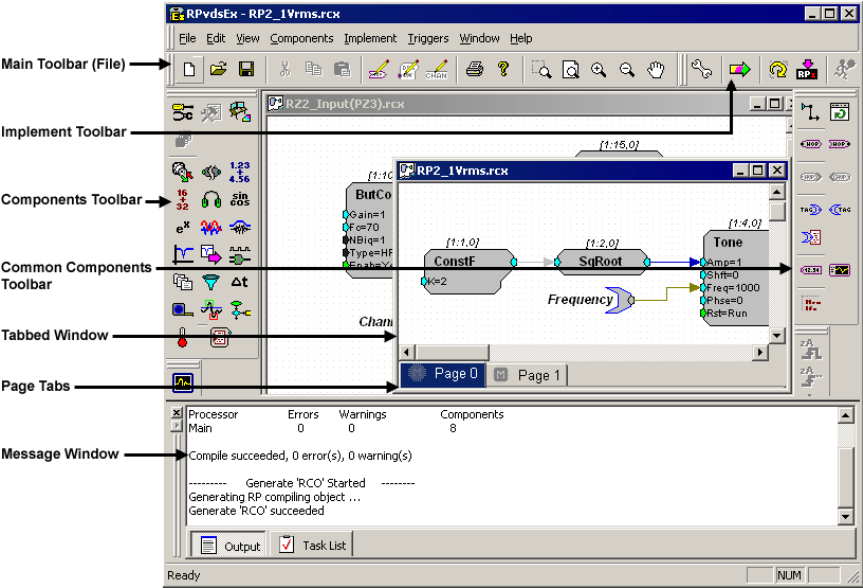The width and height of the screenshot is (863, 588).
Task: Open a file with the folder icon
Action: (218, 69)
